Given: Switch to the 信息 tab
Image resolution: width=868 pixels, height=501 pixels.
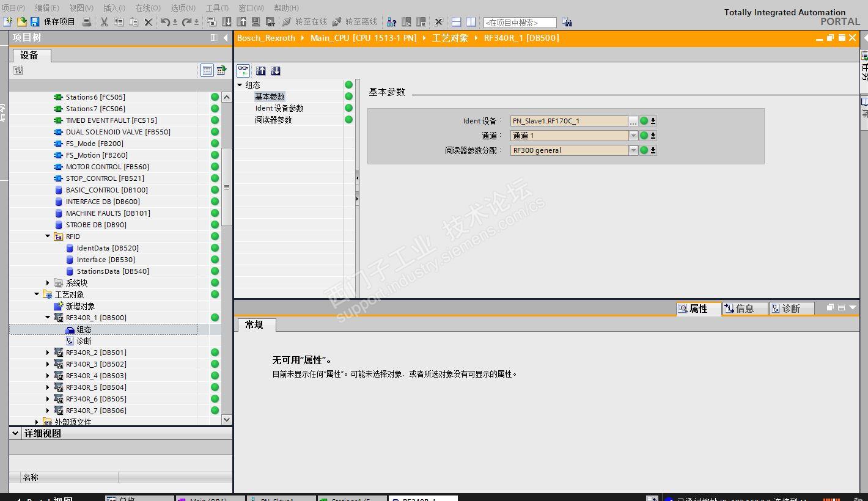Looking at the screenshot, I should 745,309.
